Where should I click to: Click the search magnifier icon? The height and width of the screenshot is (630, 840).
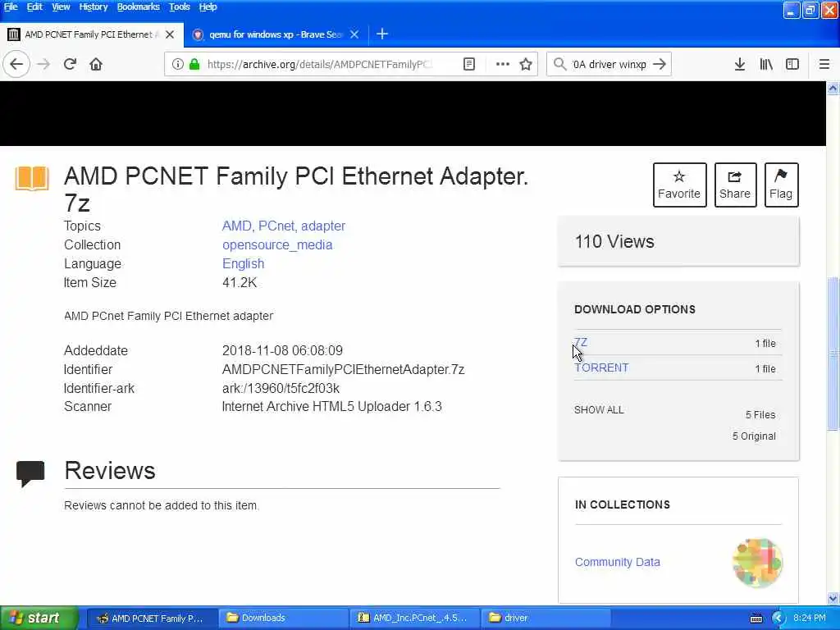pyautogui.click(x=559, y=64)
